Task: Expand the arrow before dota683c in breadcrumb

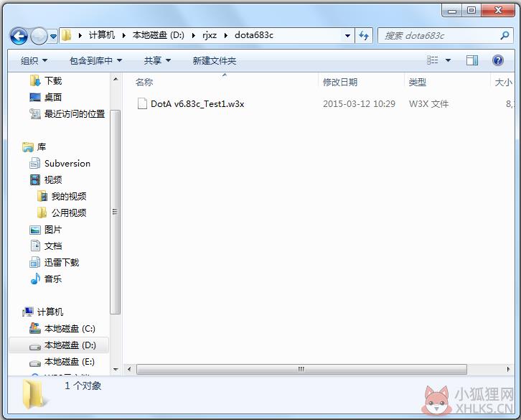Action: 226,35
